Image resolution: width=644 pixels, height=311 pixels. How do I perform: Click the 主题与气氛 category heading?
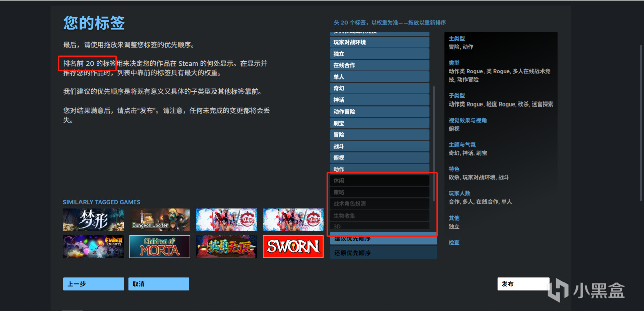point(462,145)
